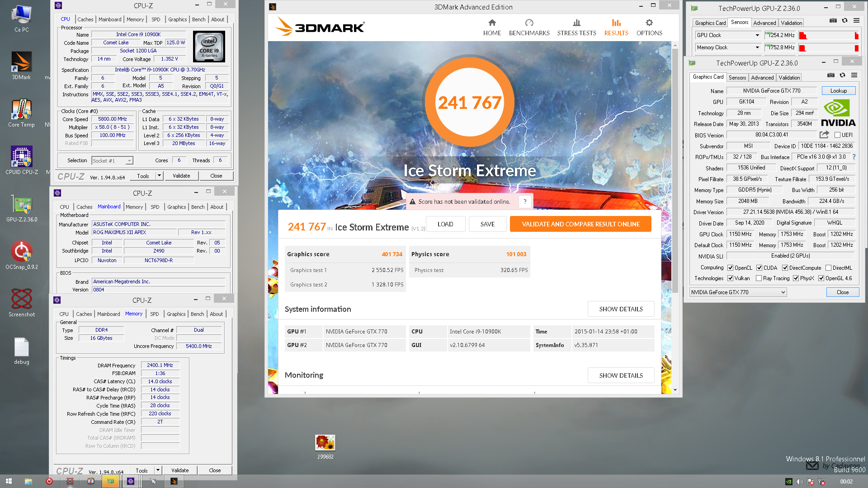The height and width of the screenshot is (488, 868).
Task: Open STRESS TESTS in 3DMark
Action: 576,28
